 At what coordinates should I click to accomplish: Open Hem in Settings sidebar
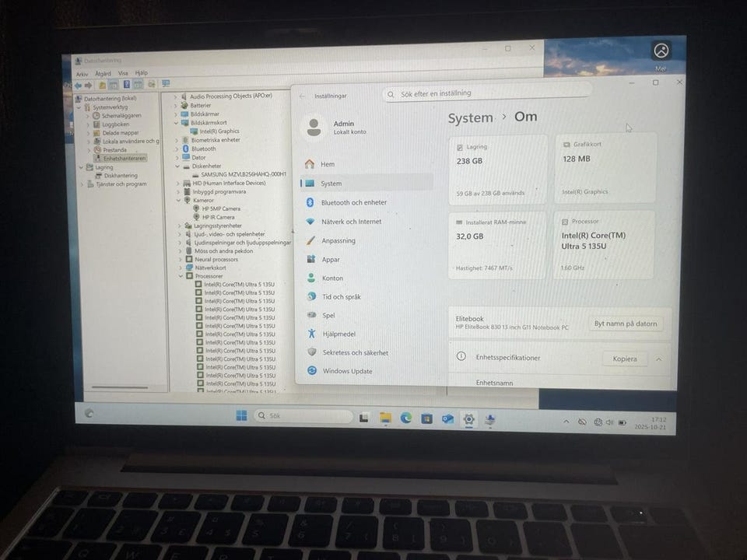[x=328, y=164]
